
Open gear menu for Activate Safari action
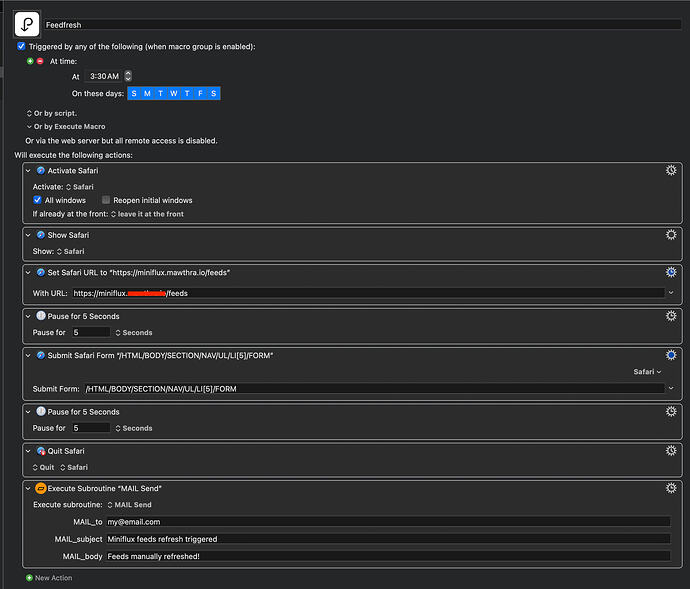671,170
